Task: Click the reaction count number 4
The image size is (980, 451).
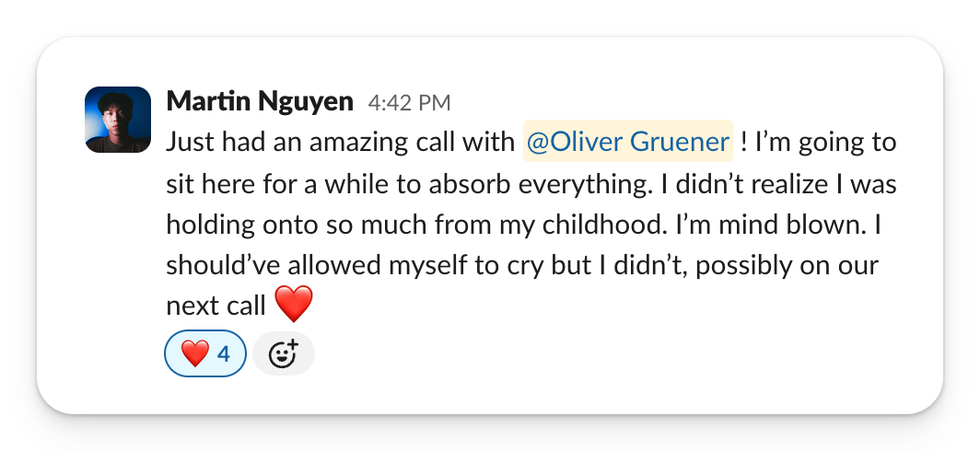Action: 224,353
